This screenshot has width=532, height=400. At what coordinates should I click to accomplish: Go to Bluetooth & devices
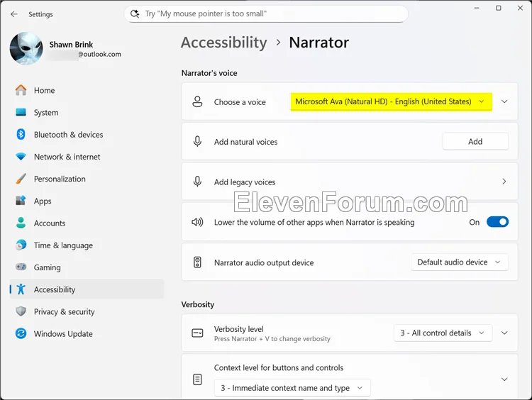coord(87,134)
